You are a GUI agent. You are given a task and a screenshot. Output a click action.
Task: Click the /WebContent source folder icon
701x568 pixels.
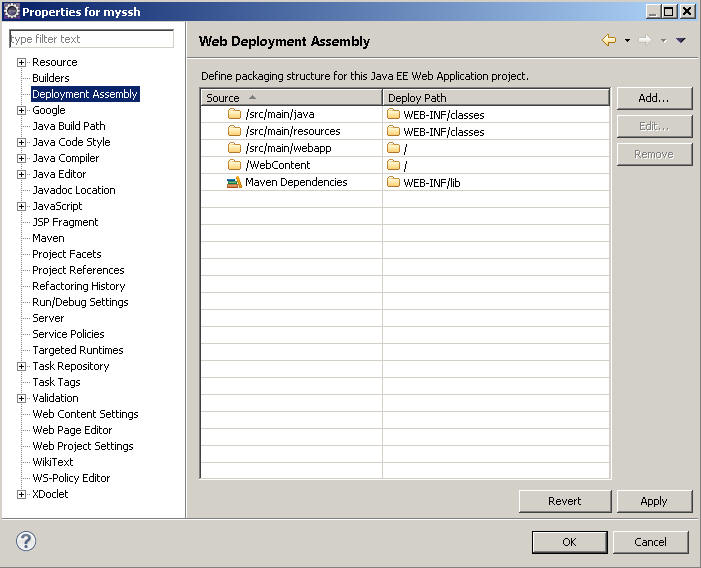235,165
